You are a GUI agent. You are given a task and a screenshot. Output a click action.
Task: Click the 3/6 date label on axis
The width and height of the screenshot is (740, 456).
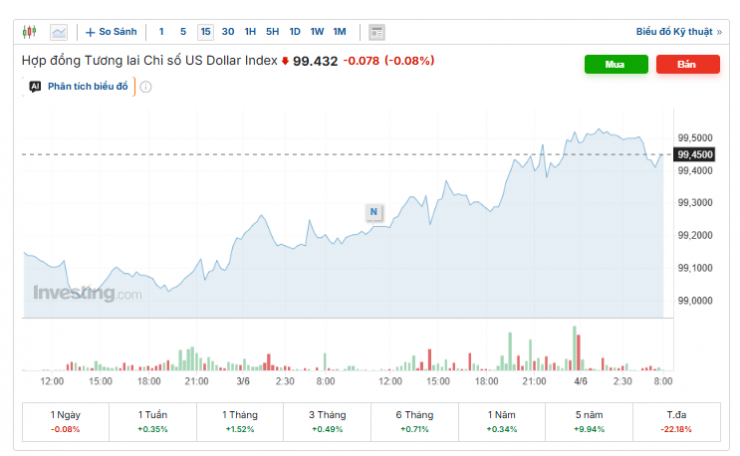pos(243,381)
